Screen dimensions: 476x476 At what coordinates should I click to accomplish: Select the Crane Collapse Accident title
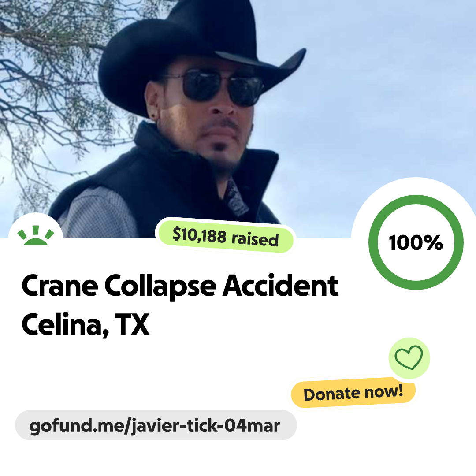[180, 286]
